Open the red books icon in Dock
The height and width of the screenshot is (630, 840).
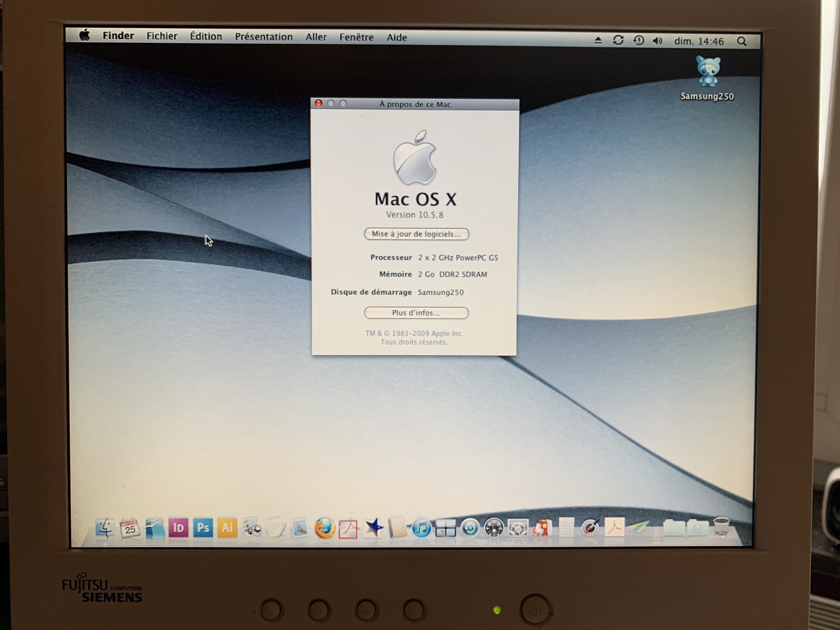pyautogui.click(x=542, y=528)
